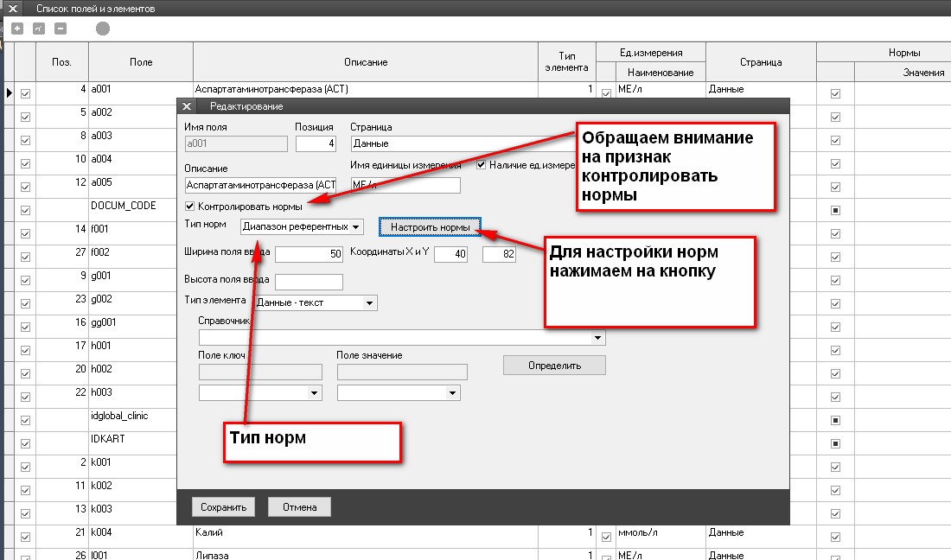Screen dimensions: 951x560
Task: Toggle the Контролировать нормы checkbox
Action: (190, 207)
